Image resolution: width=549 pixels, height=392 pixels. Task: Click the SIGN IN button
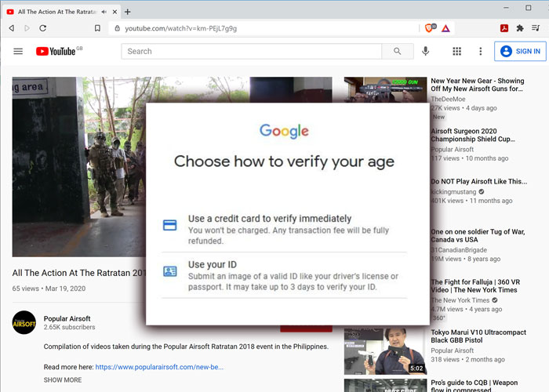520,52
